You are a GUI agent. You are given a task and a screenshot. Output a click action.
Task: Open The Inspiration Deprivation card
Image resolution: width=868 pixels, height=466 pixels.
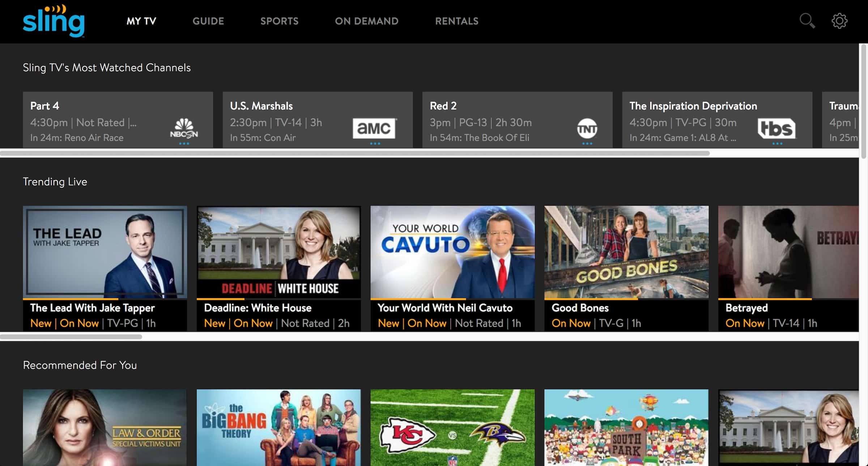717,120
